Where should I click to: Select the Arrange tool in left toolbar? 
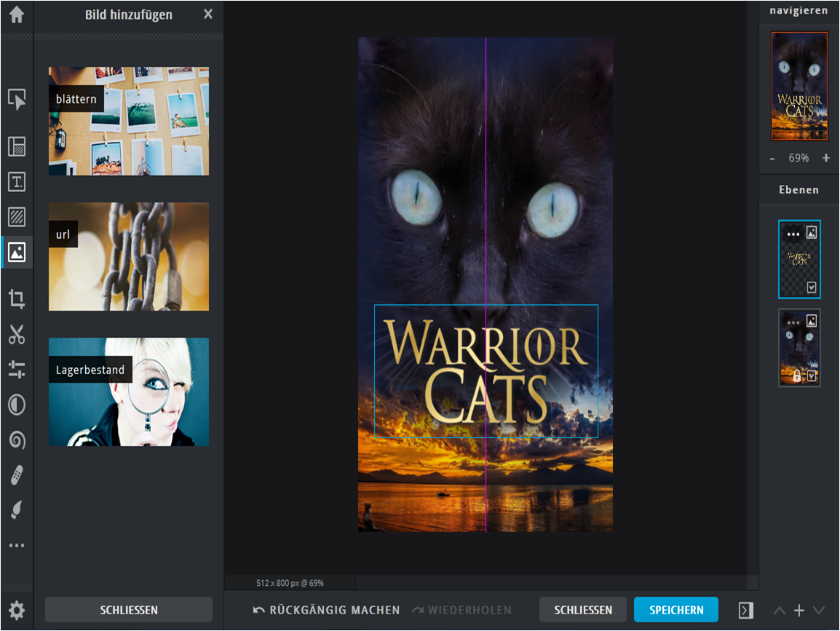tap(17, 100)
